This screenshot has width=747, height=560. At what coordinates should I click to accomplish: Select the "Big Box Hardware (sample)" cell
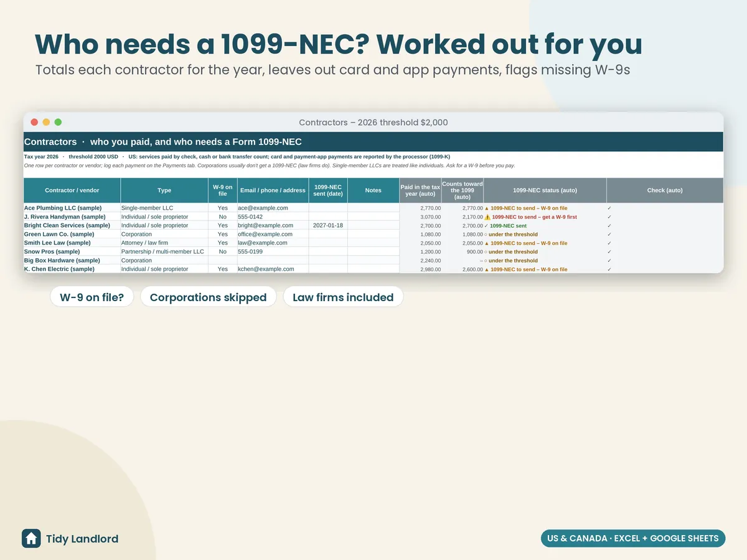[x=72, y=261]
